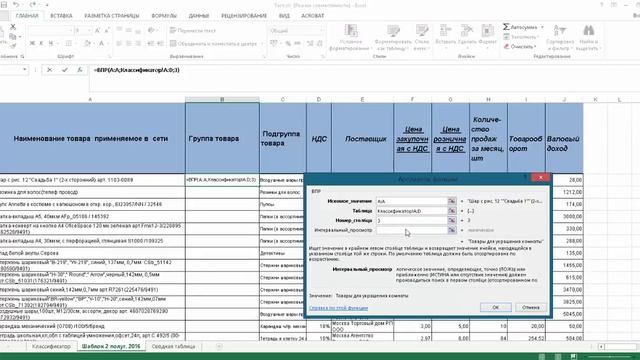The image size is (640, 360).
Task: Open the help link for this function
Action: [338, 308]
